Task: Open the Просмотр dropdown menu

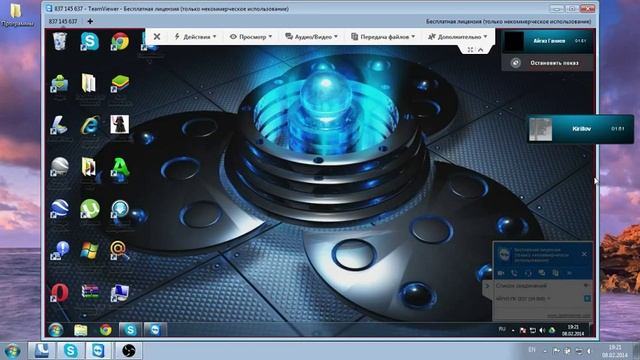Action: point(251,37)
